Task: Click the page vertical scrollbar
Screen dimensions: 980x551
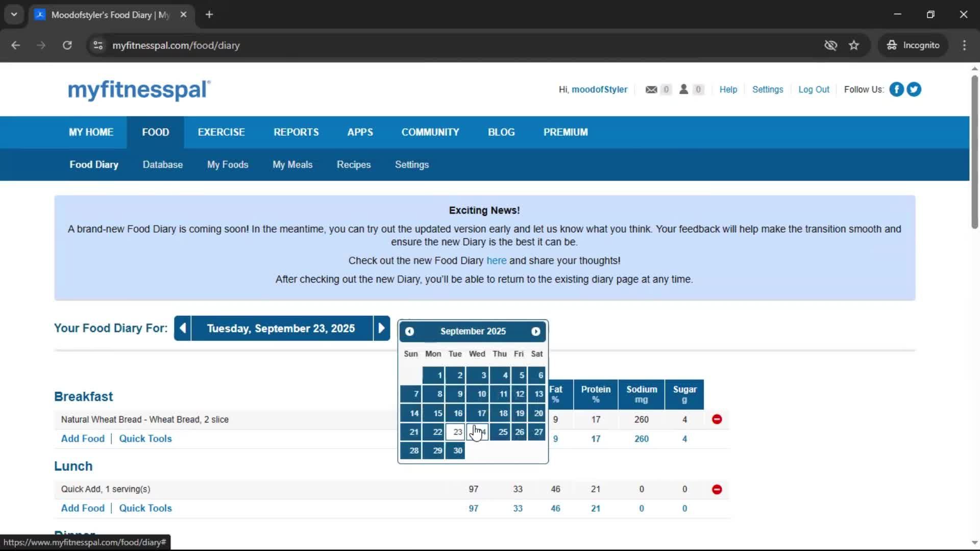Action: [x=974, y=152]
